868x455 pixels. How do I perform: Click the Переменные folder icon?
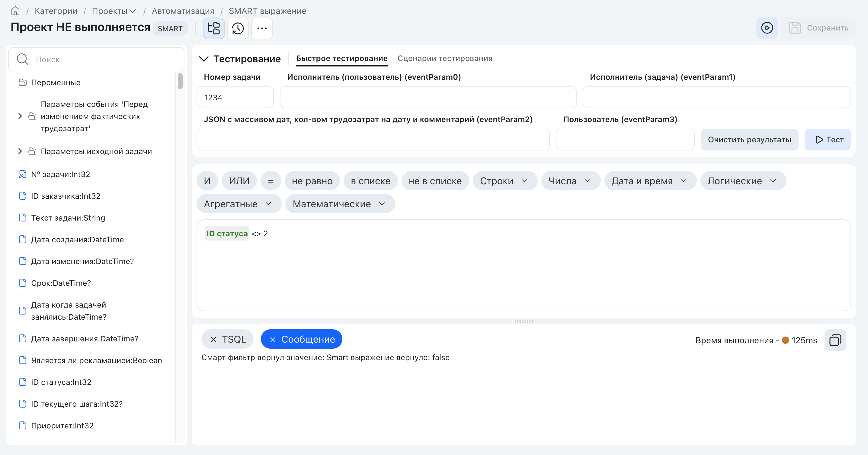click(x=23, y=82)
